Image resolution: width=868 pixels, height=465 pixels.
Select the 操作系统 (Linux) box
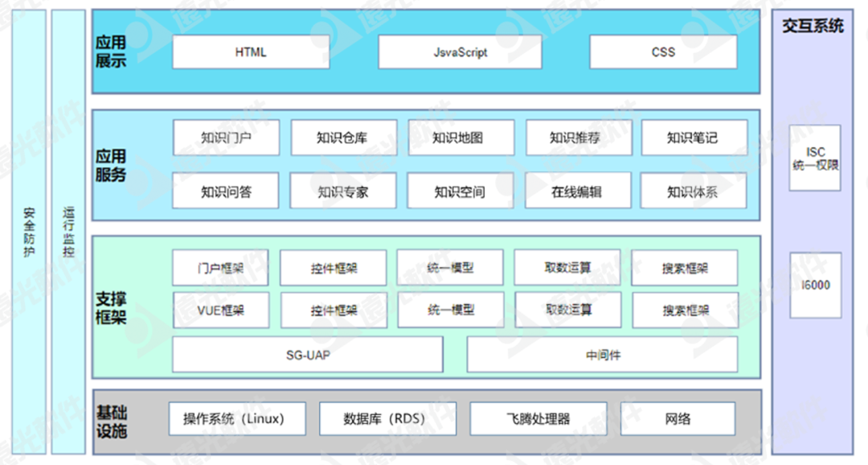(x=233, y=419)
